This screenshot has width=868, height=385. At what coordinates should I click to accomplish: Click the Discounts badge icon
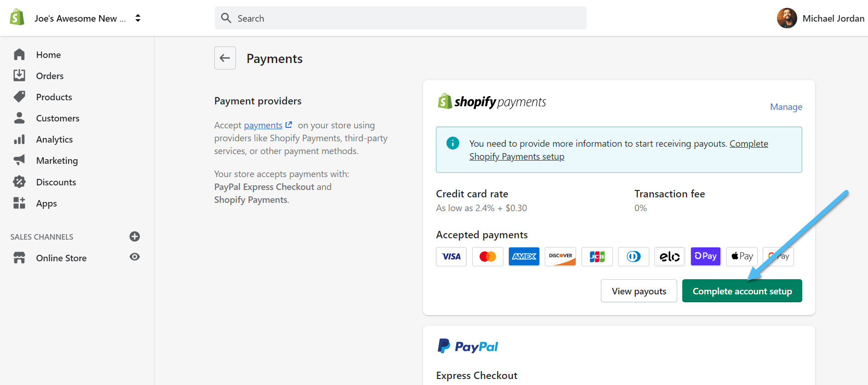point(19,182)
